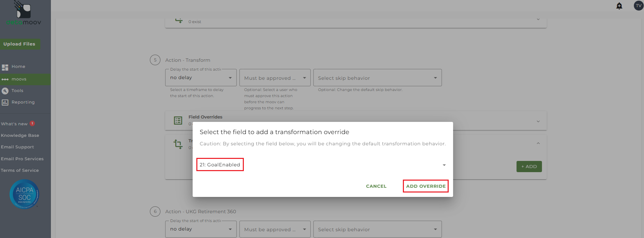
Task: Click the What's new notification badge
Action: coord(32,124)
